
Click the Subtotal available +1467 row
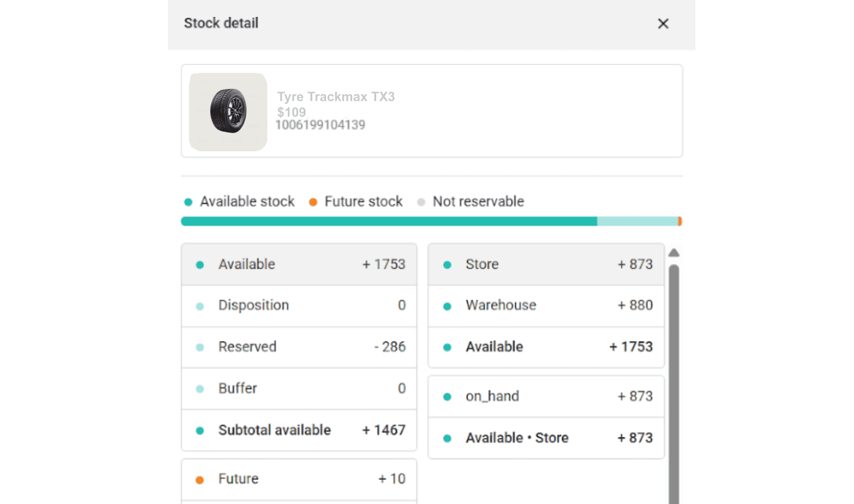click(299, 430)
